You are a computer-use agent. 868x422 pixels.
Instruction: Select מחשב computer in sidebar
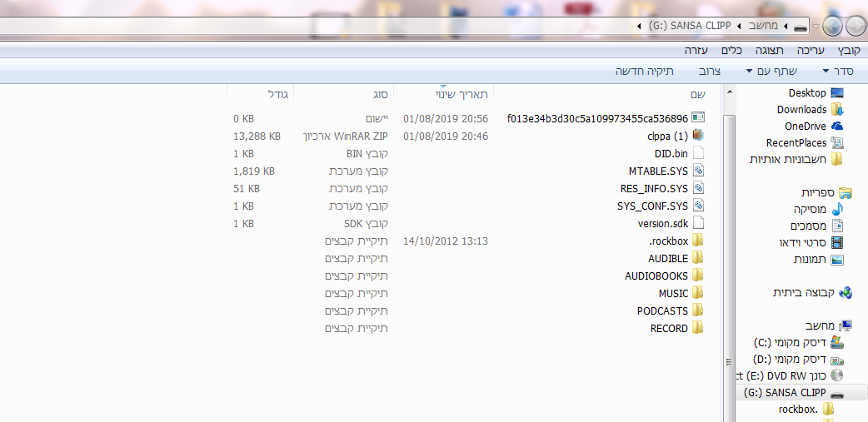click(829, 325)
